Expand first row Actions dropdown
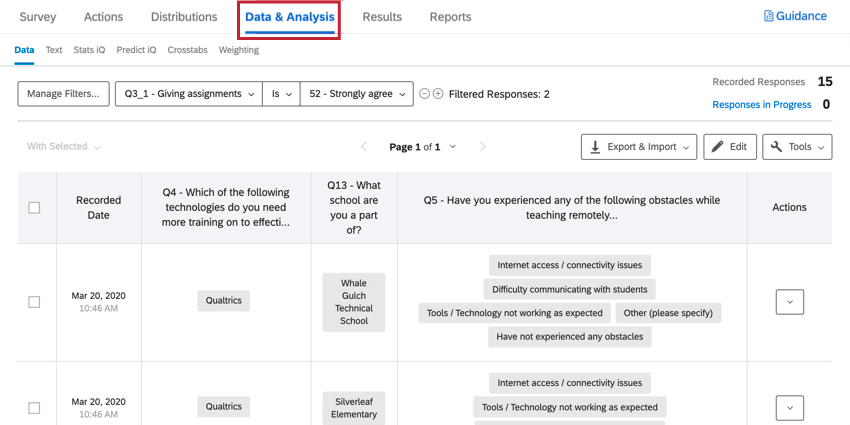Image resolution: width=850 pixels, height=425 pixels. [789, 302]
